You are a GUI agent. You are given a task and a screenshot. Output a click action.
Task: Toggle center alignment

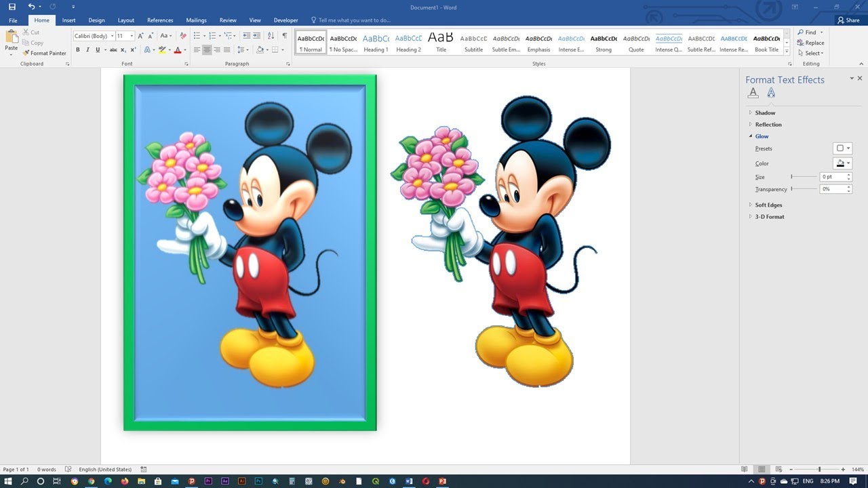click(207, 49)
